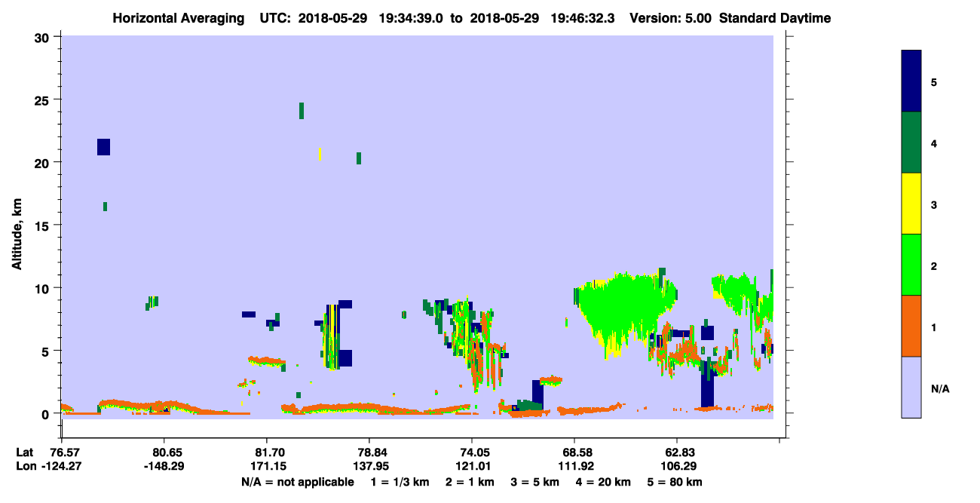Click longitude value -124.27
This screenshot has height=503, width=980.
(62, 465)
